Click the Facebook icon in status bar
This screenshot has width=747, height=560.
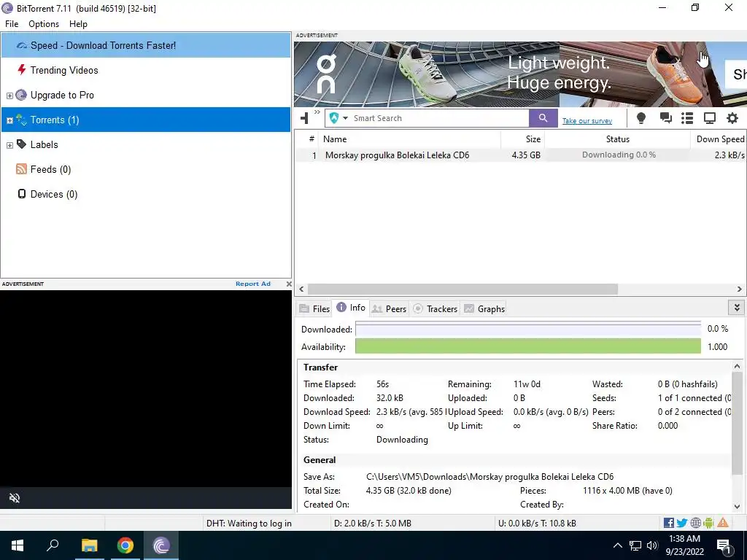pyautogui.click(x=669, y=523)
